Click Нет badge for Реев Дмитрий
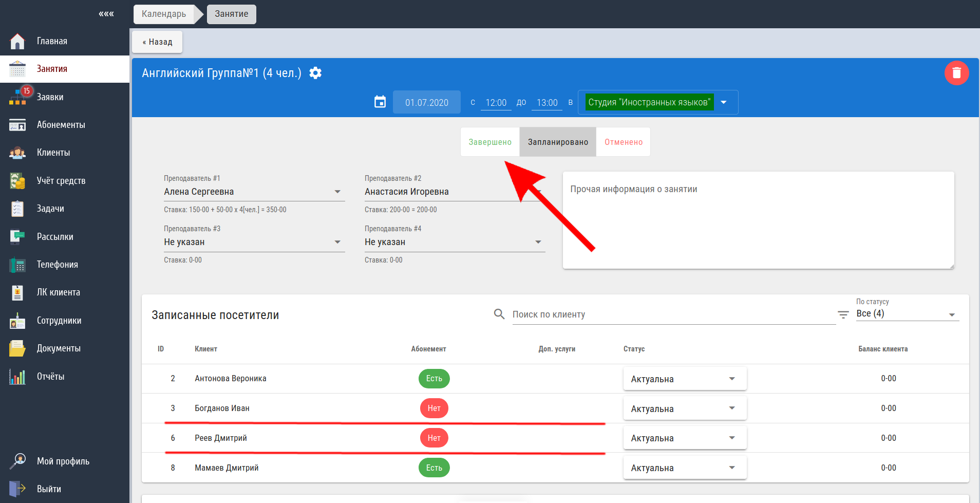The width and height of the screenshot is (980, 503). point(434,438)
